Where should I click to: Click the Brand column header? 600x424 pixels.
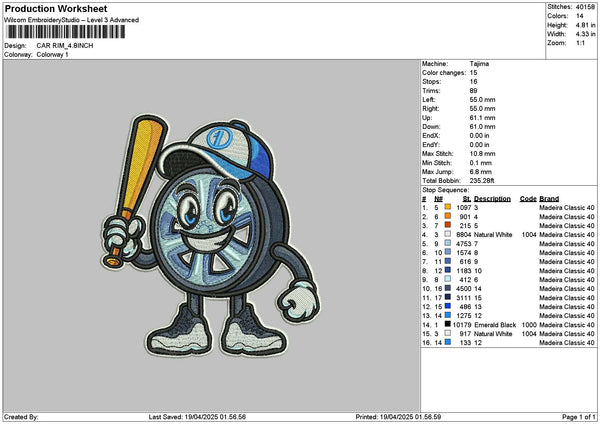point(549,199)
